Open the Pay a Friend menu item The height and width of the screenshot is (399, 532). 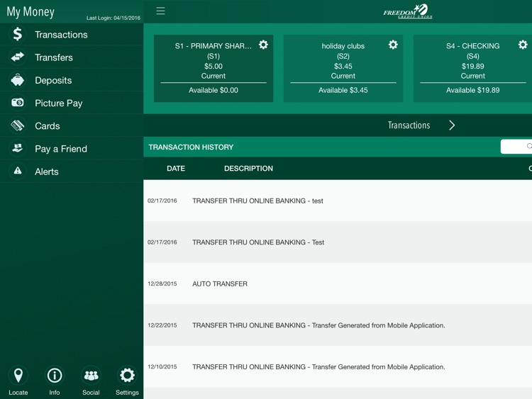point(72,149)
